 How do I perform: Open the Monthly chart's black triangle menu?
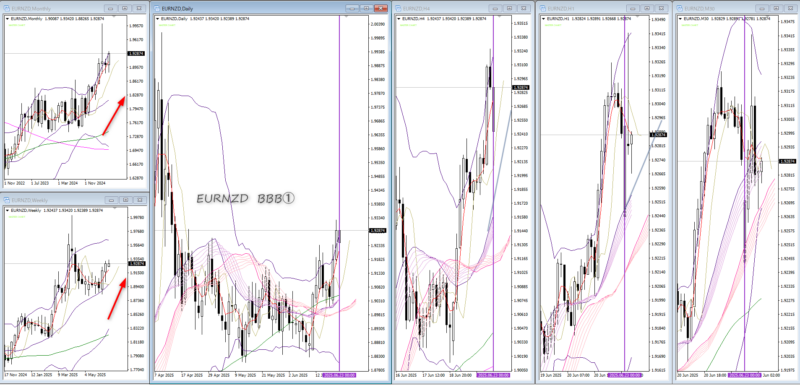[8, 19]
